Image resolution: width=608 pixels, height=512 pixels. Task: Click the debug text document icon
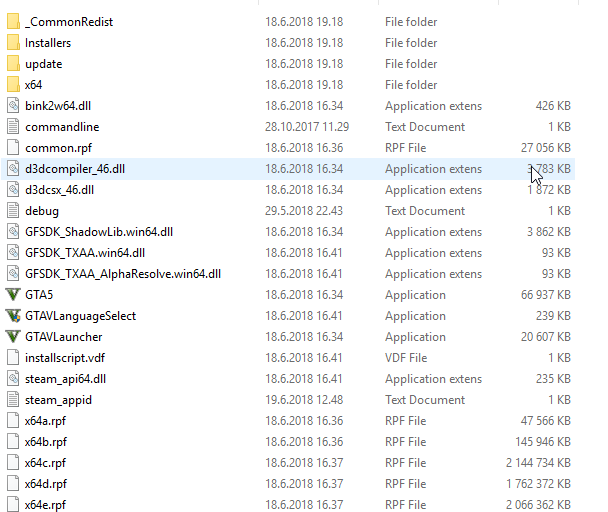click(13, 210)
